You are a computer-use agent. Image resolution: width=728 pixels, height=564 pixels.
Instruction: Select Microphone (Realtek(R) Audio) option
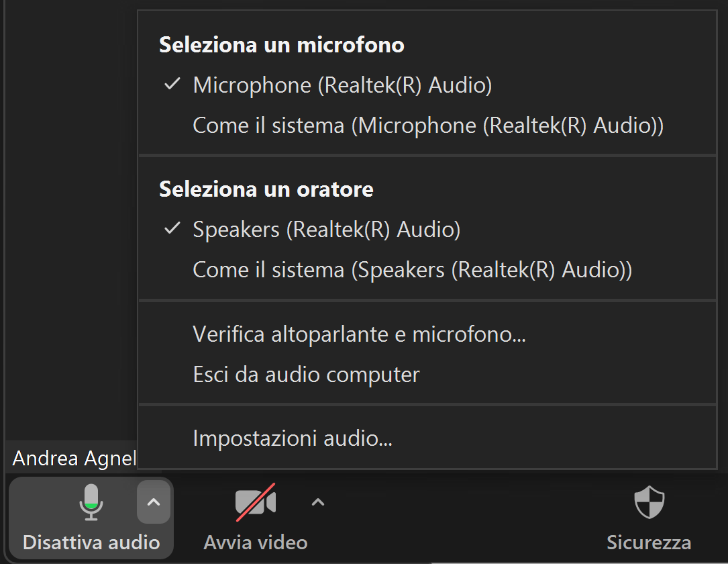tap(427, 85)
